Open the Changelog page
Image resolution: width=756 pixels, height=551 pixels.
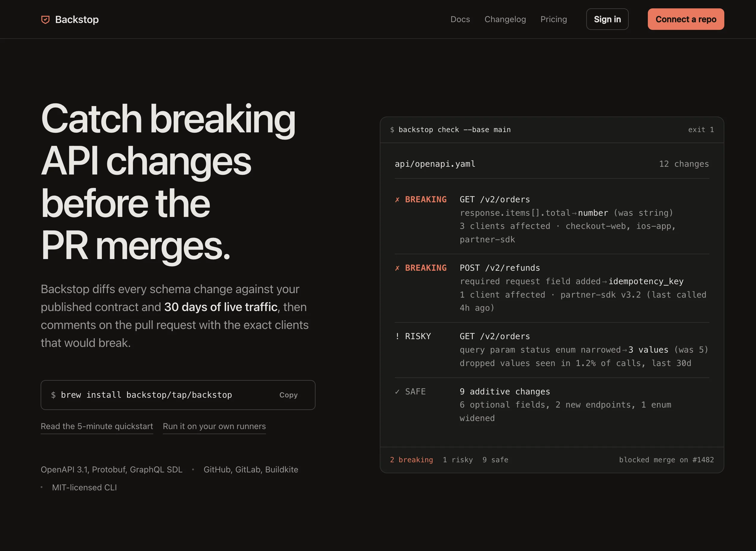coord(505,19)
